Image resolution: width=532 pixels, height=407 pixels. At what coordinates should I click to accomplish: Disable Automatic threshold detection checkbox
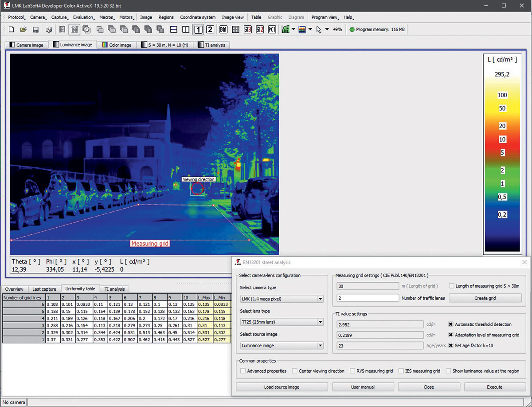[x=451, y=324]
